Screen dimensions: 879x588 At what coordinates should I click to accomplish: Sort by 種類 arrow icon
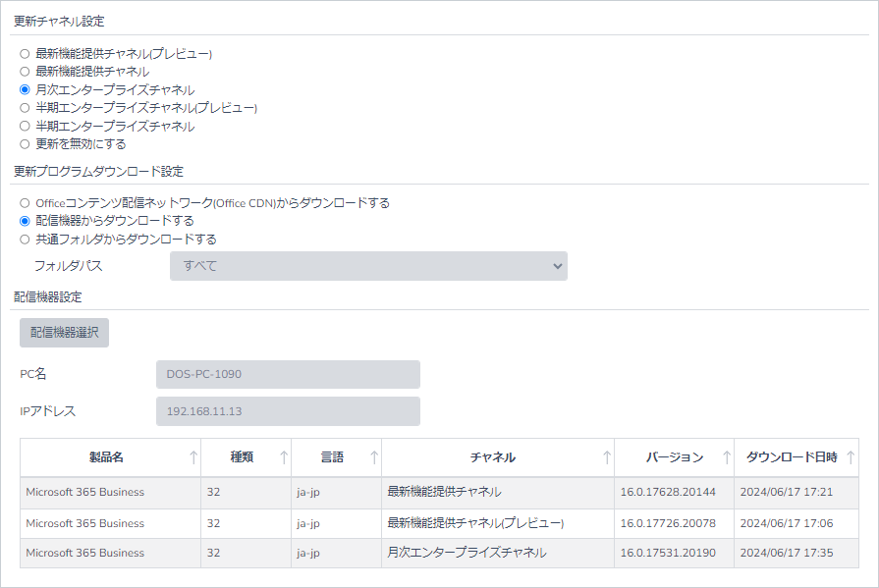284,457
